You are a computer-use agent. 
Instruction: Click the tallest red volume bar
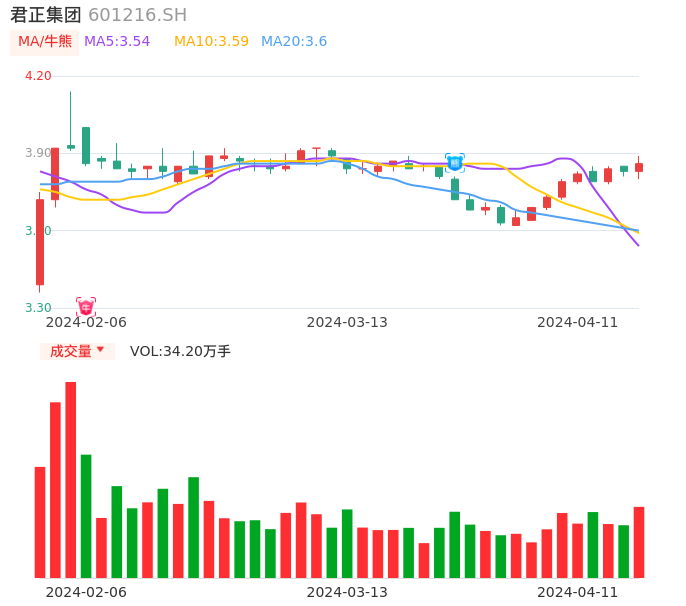point(71,480)
